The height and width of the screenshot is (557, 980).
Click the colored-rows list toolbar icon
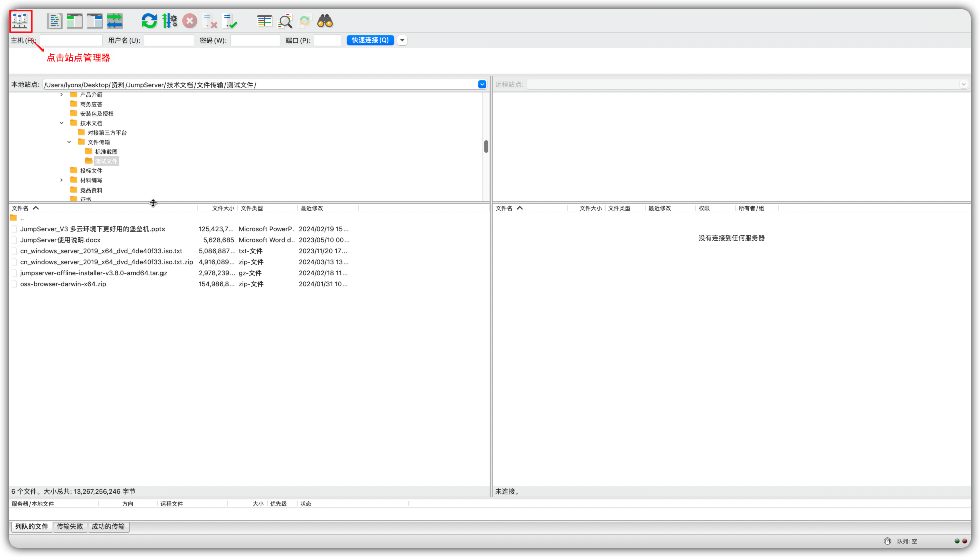tap(265, 21)
